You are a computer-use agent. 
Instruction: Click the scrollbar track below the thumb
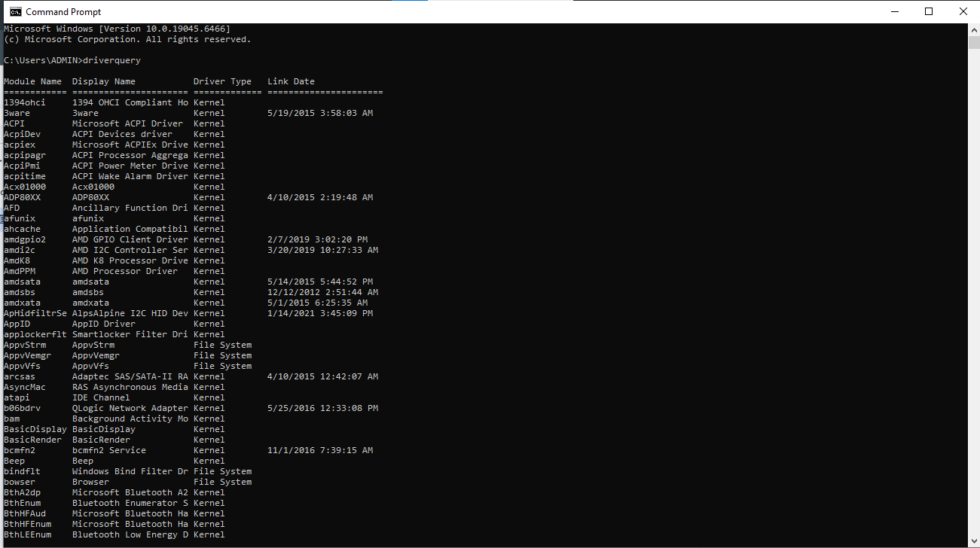coord(973,301)
